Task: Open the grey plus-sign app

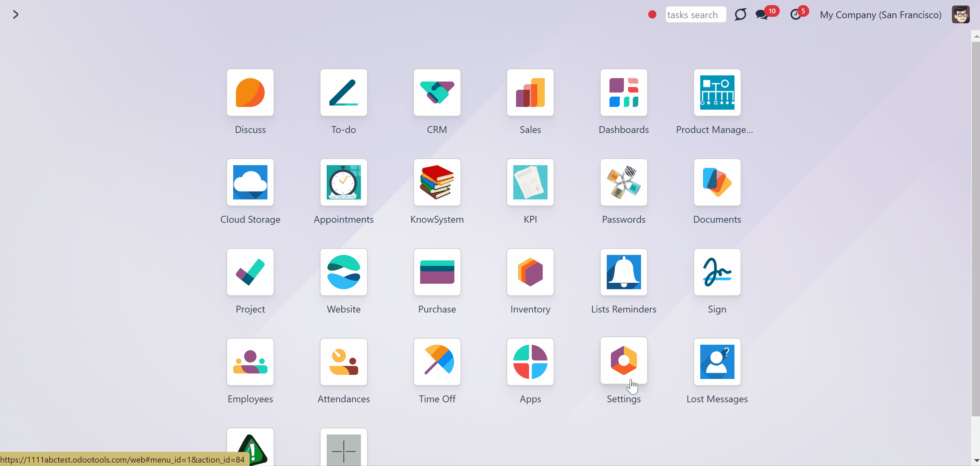Action: tap(343, 447)
